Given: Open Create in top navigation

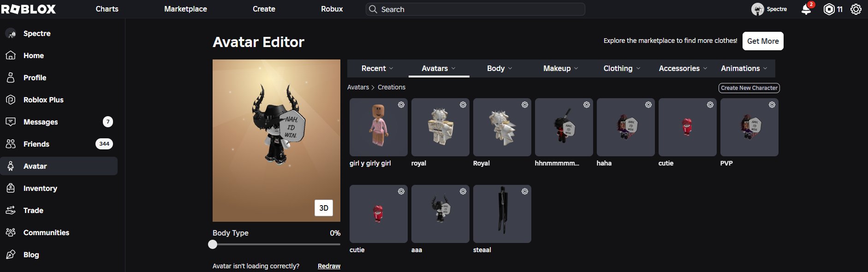Looking at the screenshot, I should pos(264,9).
